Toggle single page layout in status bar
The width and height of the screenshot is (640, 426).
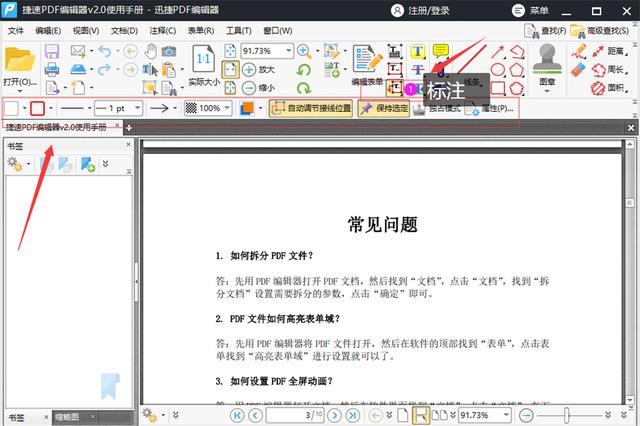coord(405,414)
